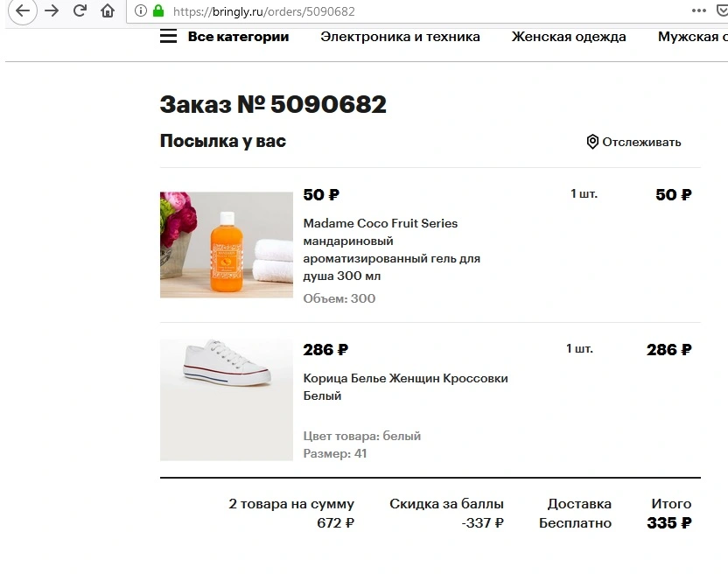Viewport: 728px width, 581px height.
Task: Click the Размер: 41 attribute
Action: point(335,454)
